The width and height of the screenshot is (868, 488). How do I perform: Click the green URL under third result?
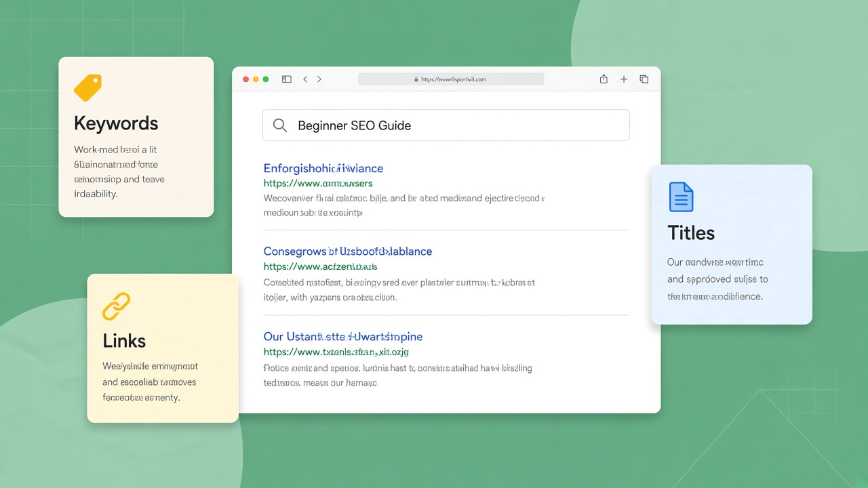pyautogui.click(x=336, y=352)
